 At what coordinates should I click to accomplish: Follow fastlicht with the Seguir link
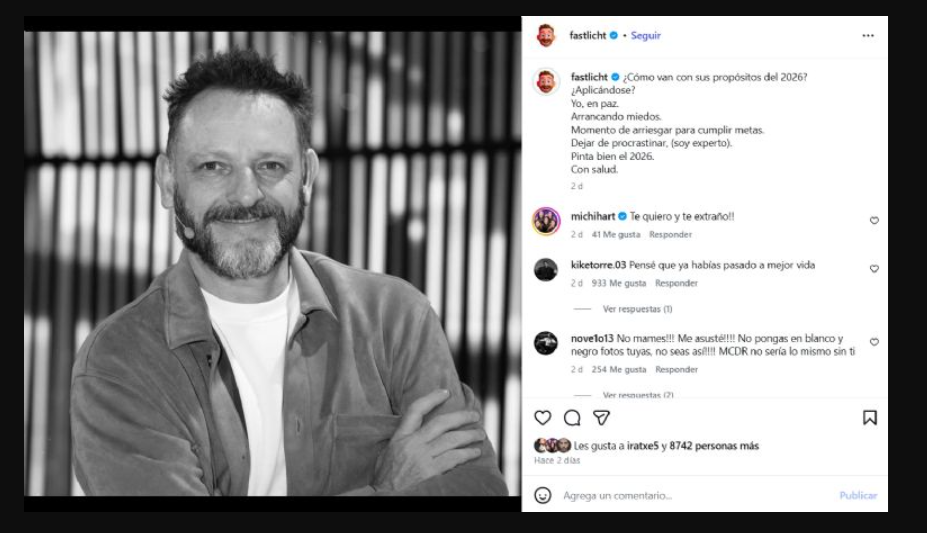(x=645, y=35)
